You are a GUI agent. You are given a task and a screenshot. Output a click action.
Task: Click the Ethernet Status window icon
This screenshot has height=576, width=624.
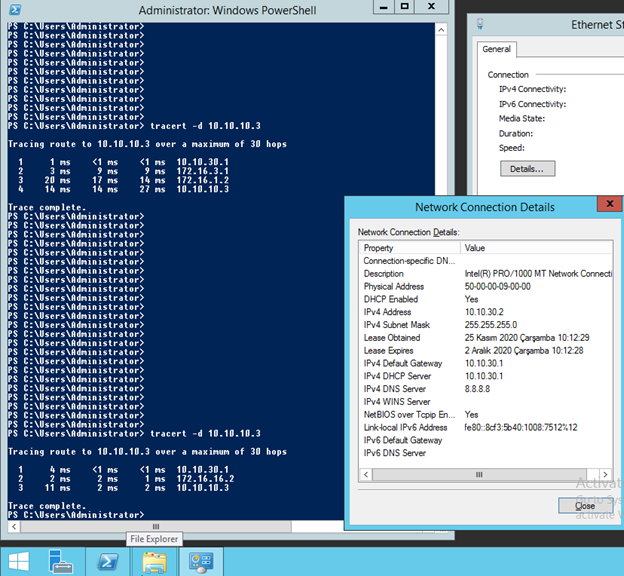pyautogui.click(x=480, y=24)
